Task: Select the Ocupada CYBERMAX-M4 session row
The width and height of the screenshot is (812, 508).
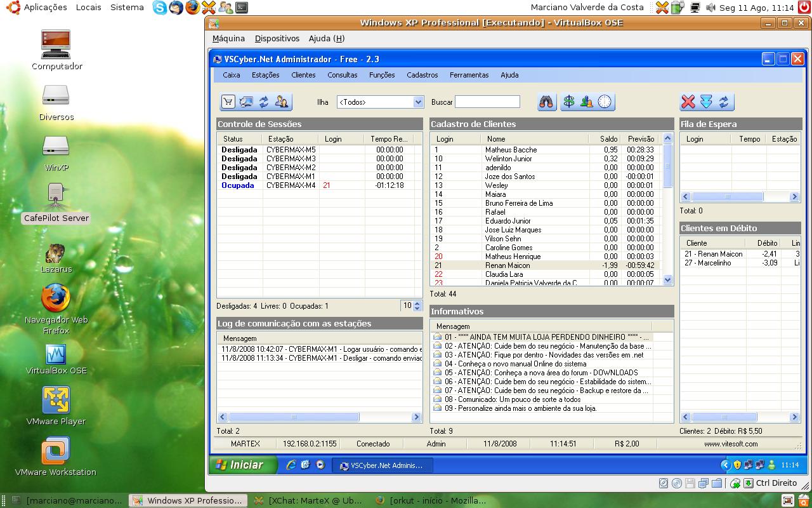Action: (319, 185)
